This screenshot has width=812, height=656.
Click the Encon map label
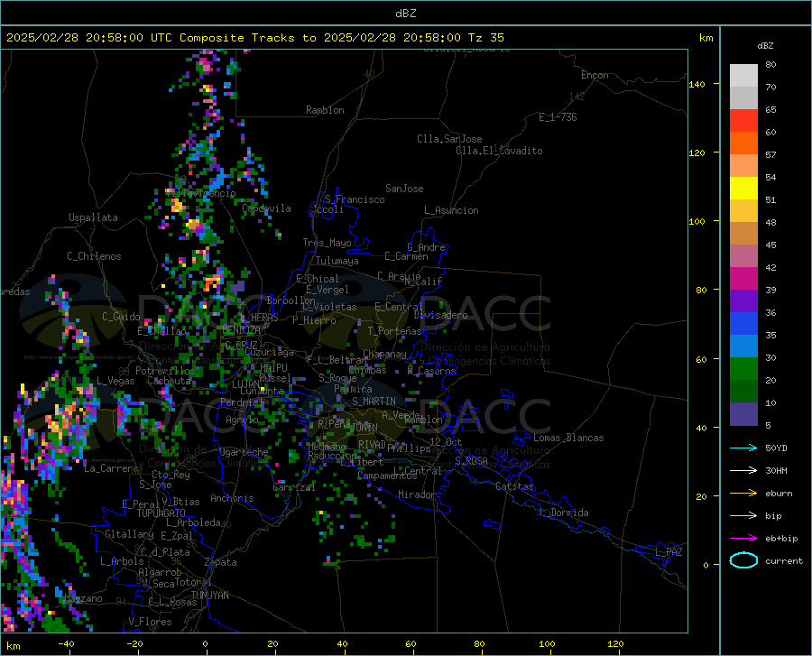click(595, 75)
